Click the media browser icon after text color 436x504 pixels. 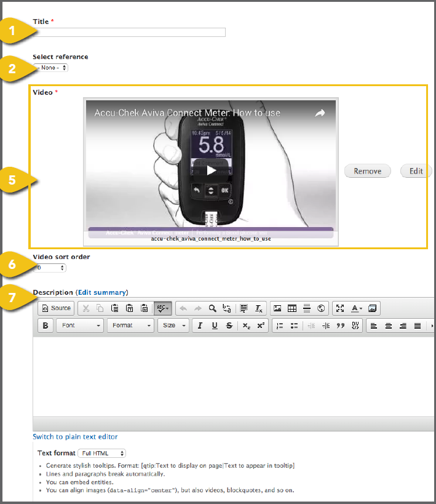click(373, 308)
